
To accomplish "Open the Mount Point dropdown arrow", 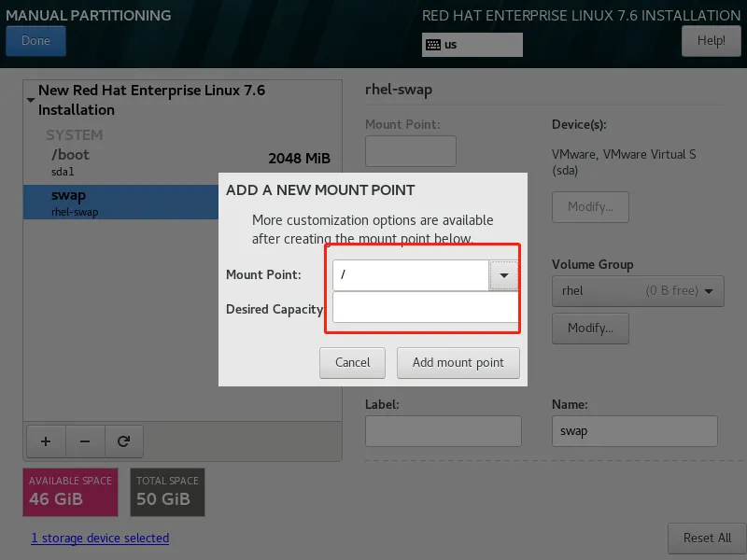I will [503, 274].
